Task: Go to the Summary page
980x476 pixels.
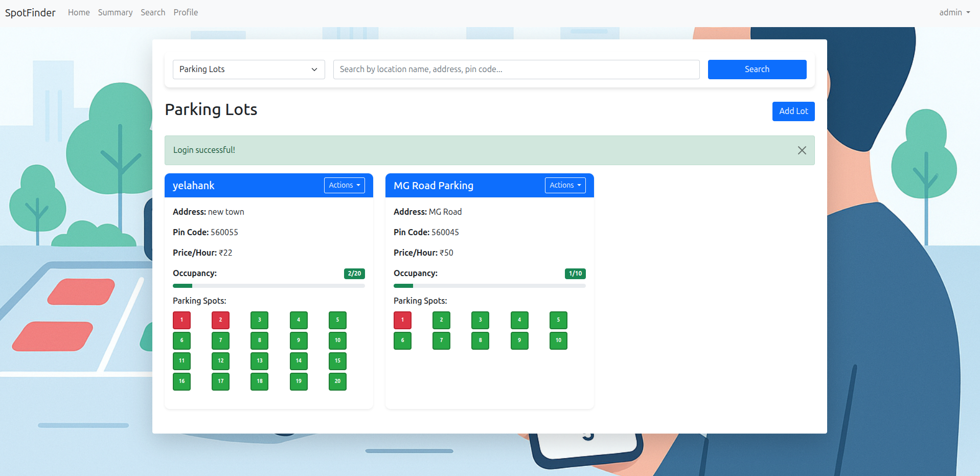Action: click(x=115, y=12)
